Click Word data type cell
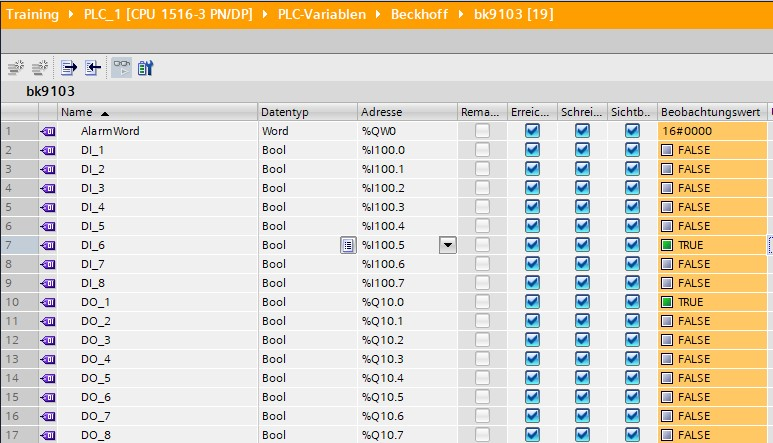The height and width of the screenshot is (443, 773). click(x=308, y=131)
